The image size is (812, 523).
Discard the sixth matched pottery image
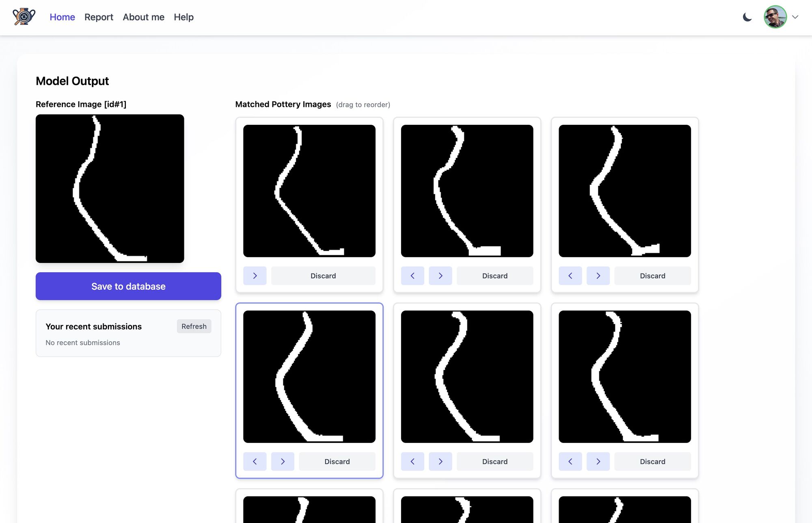(652, 461)
